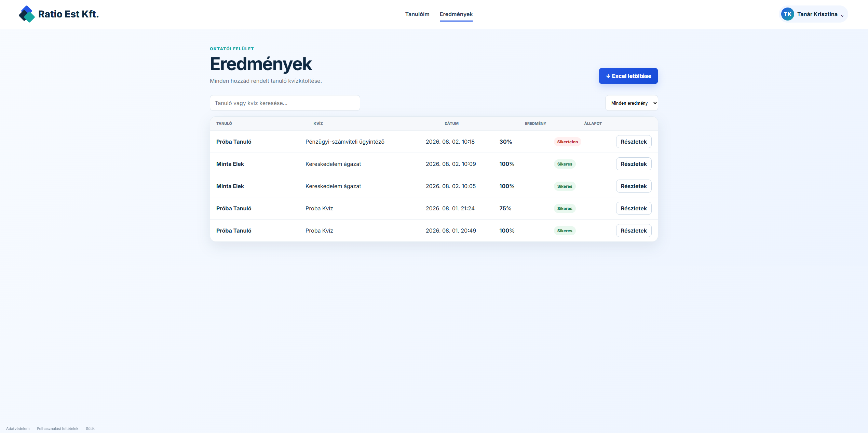
Task: Click the Eredmények page heading
Action: pos(261,64)
